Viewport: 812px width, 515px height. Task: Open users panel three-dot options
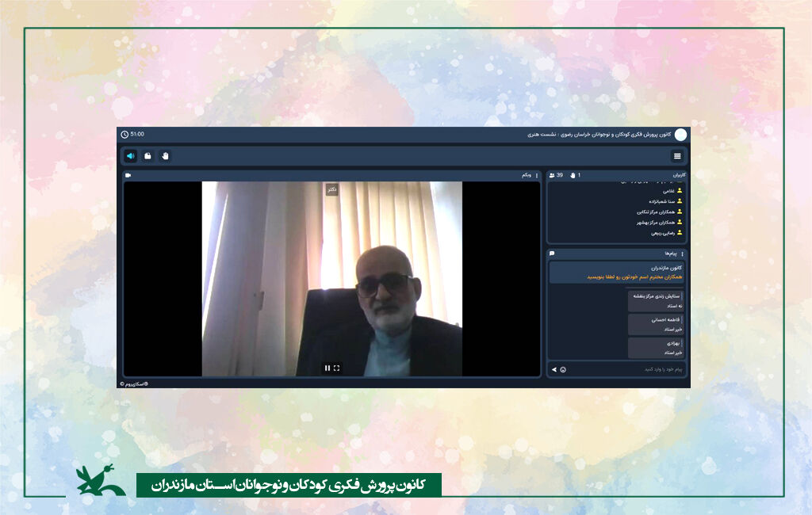[x=683, y=175]
